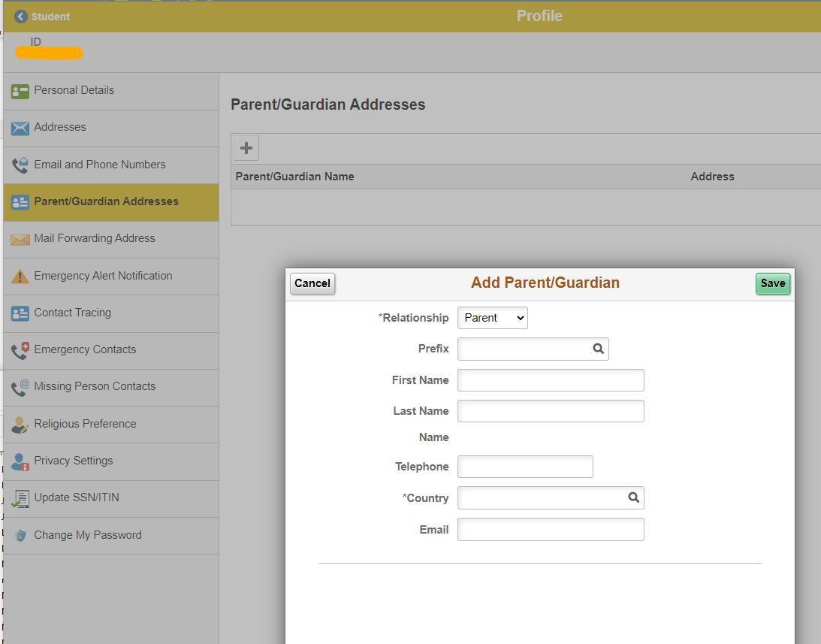The height and width of the screenshot is (644, 821).
Task: Save the new Parent/Guardian entry
Action: tap(772, 283)
